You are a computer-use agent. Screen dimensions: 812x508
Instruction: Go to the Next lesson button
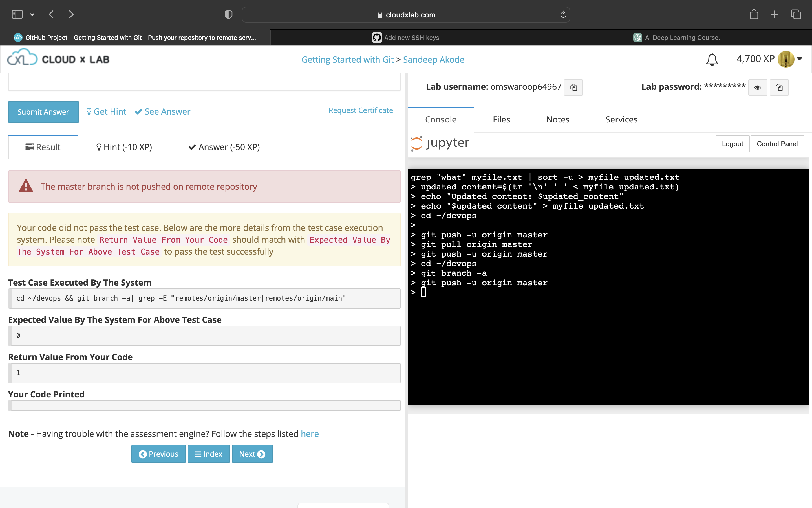(252, 454)
